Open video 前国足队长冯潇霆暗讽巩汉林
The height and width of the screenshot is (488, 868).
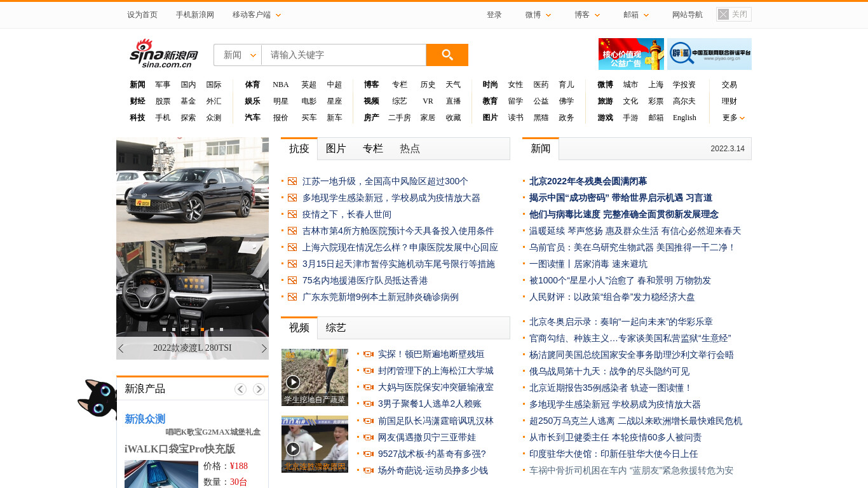tap(436, 421)
